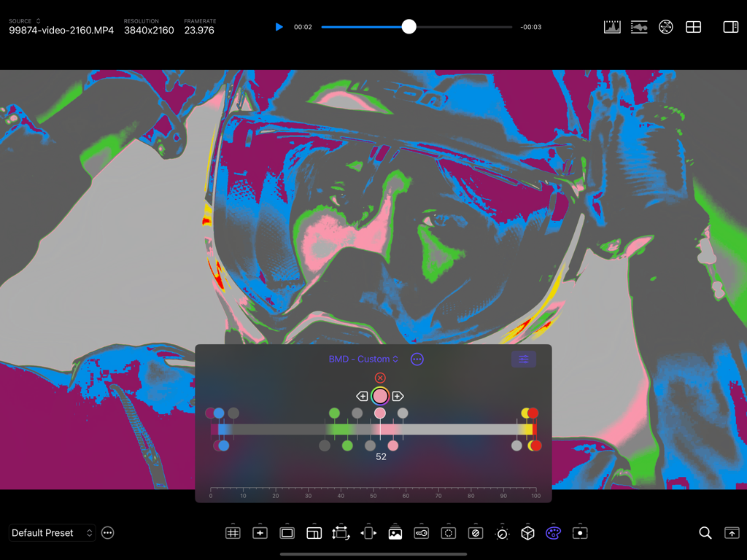Toggle the split-screen comparison view
Image resolution: width=747 pixels, height=560 pixels.
[x=730, y=26]
